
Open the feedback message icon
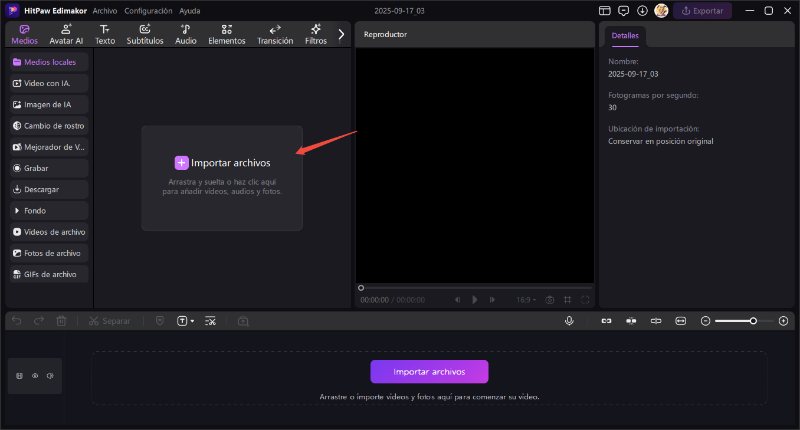coord(623,11)
